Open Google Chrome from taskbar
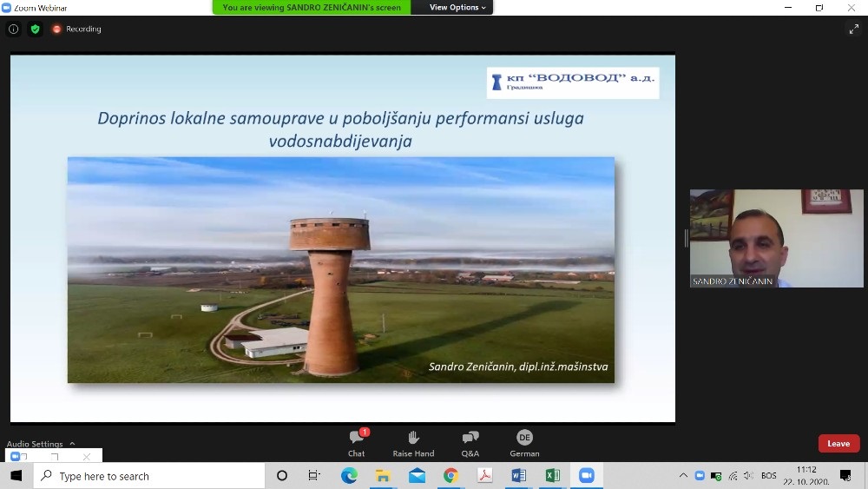Image resolution: width=868 pixels, height=489 pixels. pos(450,476)
